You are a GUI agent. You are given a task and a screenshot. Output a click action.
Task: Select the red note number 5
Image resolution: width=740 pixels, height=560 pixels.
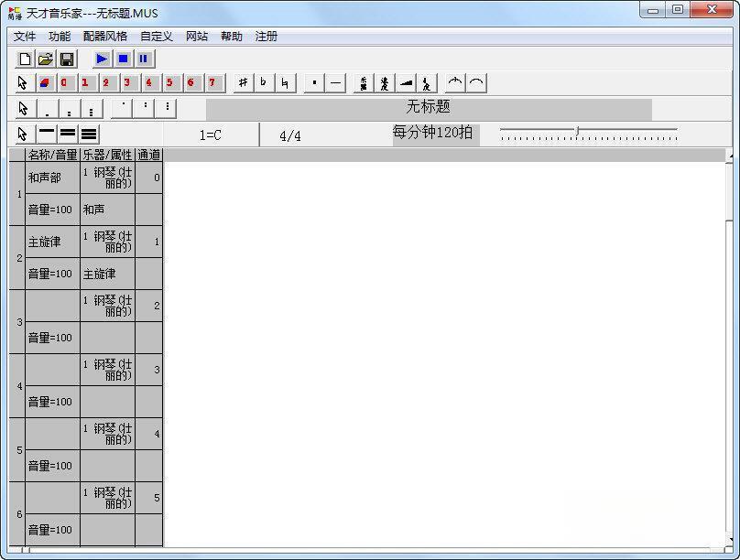point(169,83)
